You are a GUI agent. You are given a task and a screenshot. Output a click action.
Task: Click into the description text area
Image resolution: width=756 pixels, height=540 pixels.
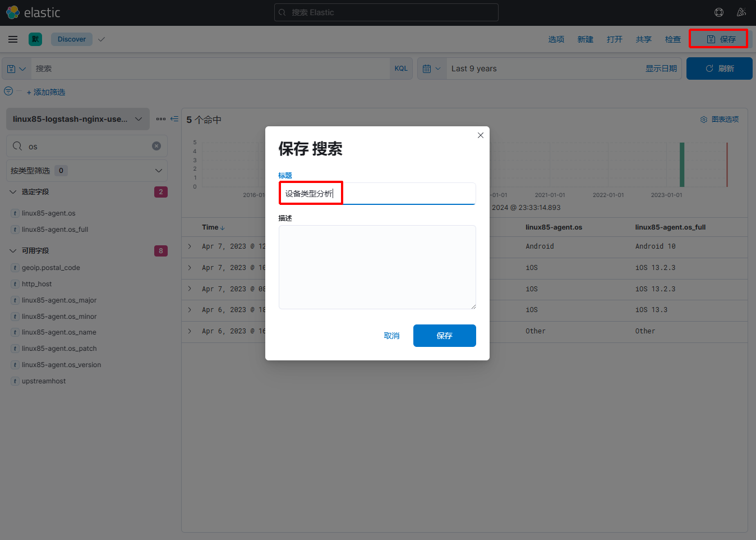click(x=377, y=267)
